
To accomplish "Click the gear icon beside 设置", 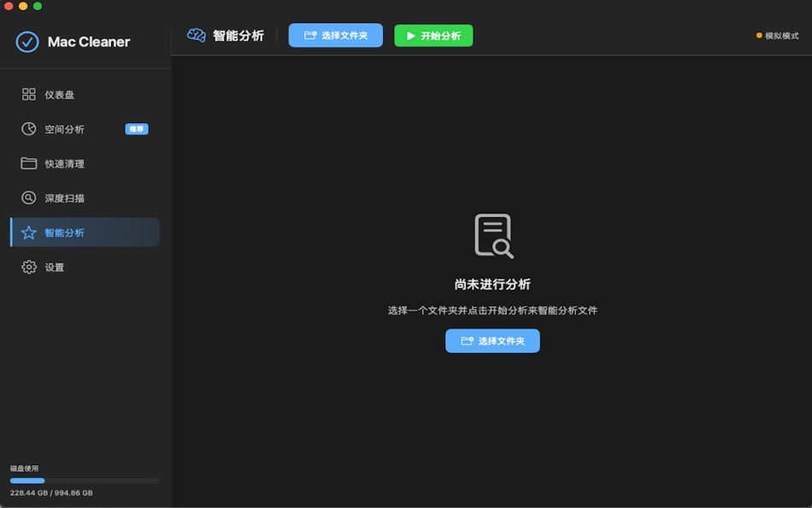I will pyautogui.click(x=29, y=267).
